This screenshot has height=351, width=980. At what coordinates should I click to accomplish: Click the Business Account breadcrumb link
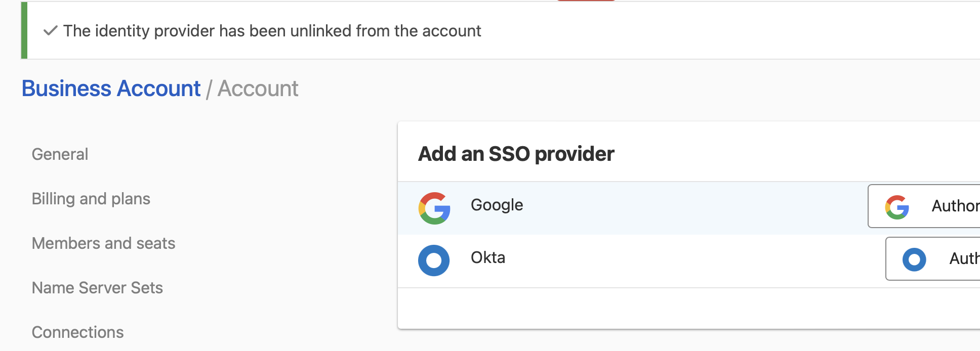[110, 88]
